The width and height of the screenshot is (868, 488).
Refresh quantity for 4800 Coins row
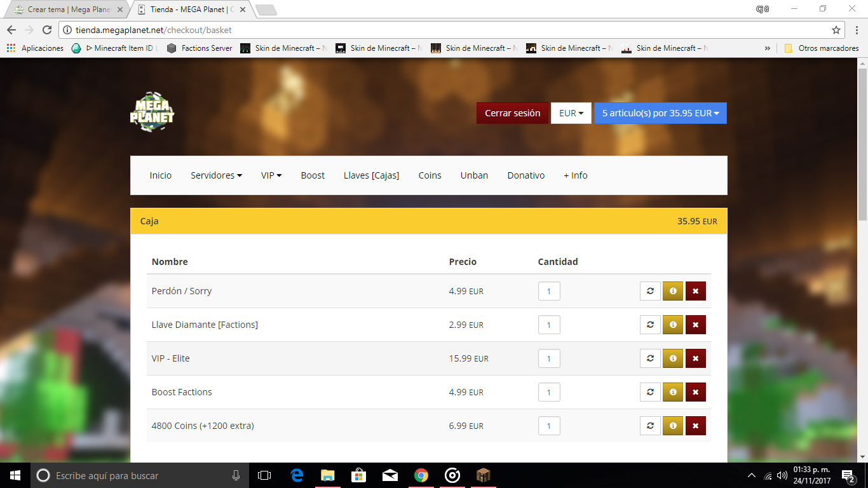point(650,426)
